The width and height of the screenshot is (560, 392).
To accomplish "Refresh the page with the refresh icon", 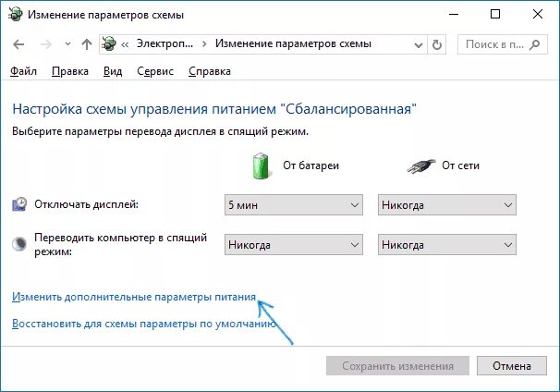I will (437, 44).
